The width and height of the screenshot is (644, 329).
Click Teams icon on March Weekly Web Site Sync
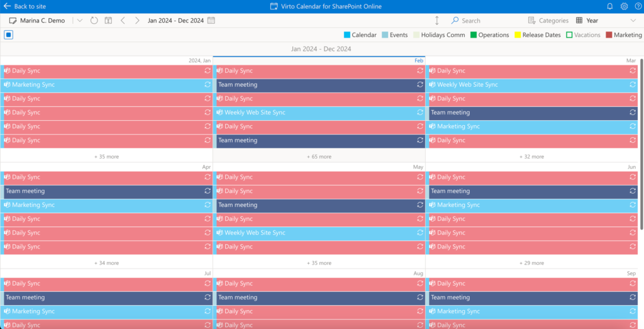point(432,85)
